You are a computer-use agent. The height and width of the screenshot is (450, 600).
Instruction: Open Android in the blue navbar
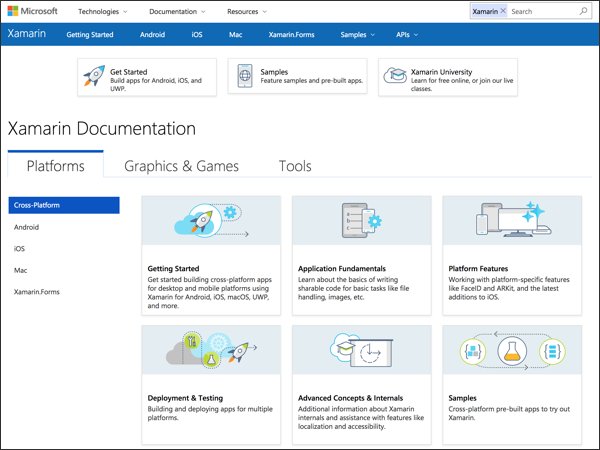pos(152,34)
